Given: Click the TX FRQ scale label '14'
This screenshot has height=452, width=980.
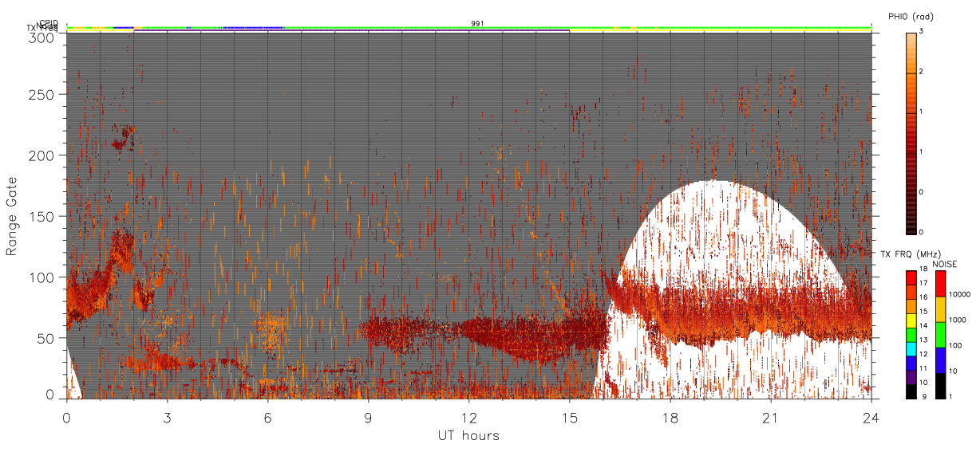Looking at the screenshot, I should tap(923, 325).
